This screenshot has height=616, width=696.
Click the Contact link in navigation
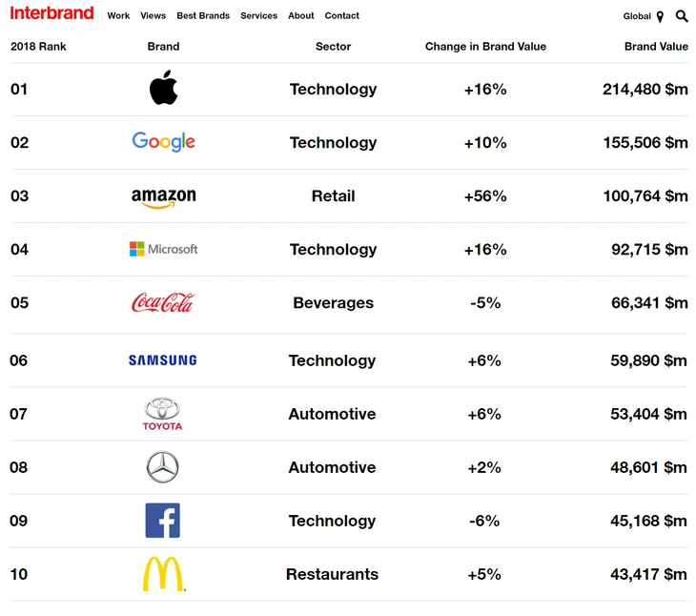[341, 16]
